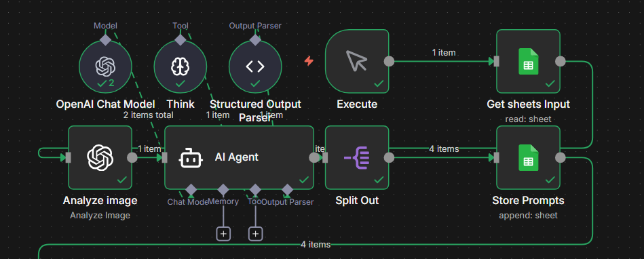Click the diamond above Structured Output Parser
The height and width of the screenshot is (259, 644).
tap(255, 40)
